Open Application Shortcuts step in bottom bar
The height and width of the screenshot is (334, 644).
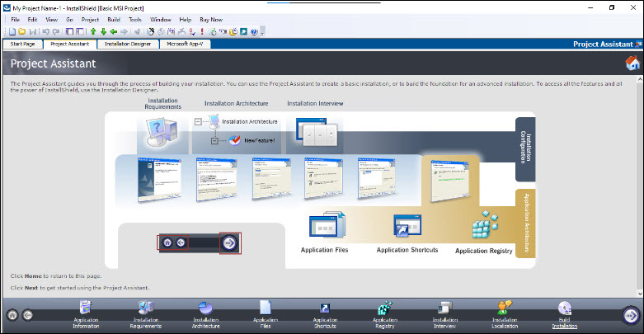point(325,315)
